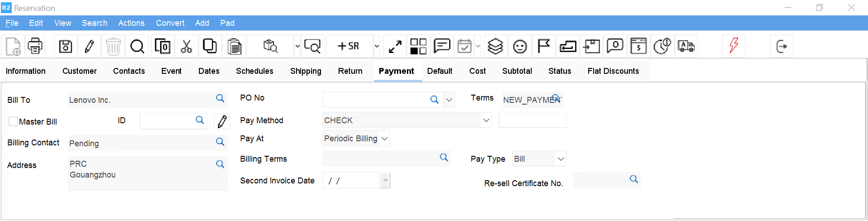Viewport: 868px width, 221px height.
Task: Click the PO No input field
Action: [374, 100]
